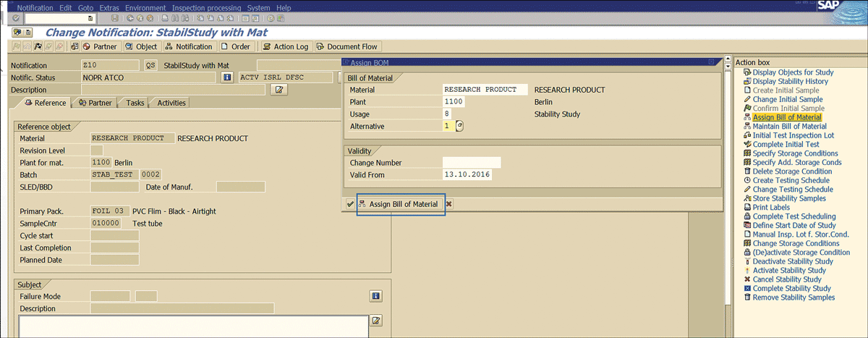The height and width of the screenshot is (338, 868).
Task: Select Assign Bill of Material in Action box
Action: point(787,117)
